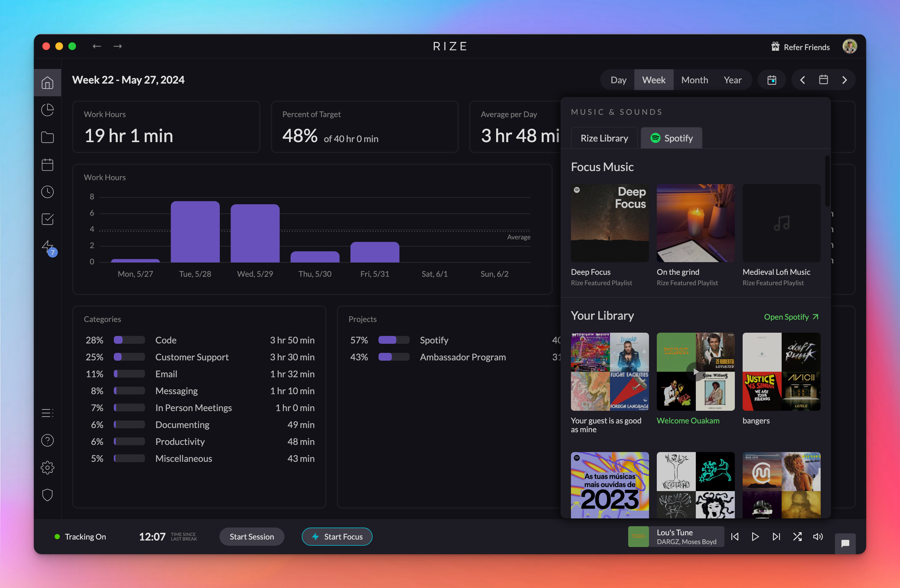Click the Thu, 5/30 bar in chart
Screen dimensions: 900x588
click(315, 257)
